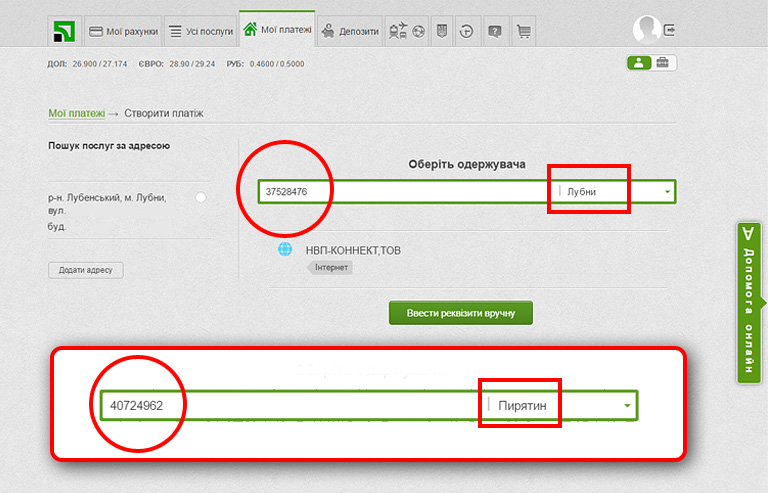Click the Додати адресу button
The height and width of the screenshot is (493, 768).
(x=86, y=270)
